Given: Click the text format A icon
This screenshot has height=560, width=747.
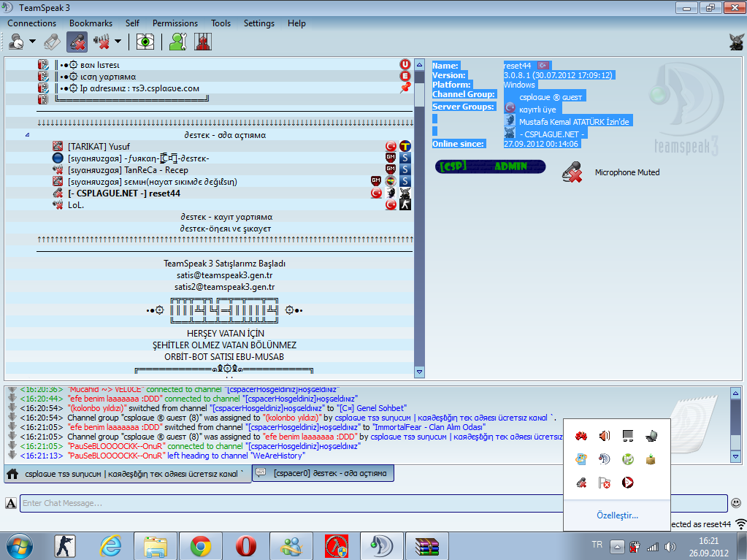Looking at the screenshot, I should 11,503.
